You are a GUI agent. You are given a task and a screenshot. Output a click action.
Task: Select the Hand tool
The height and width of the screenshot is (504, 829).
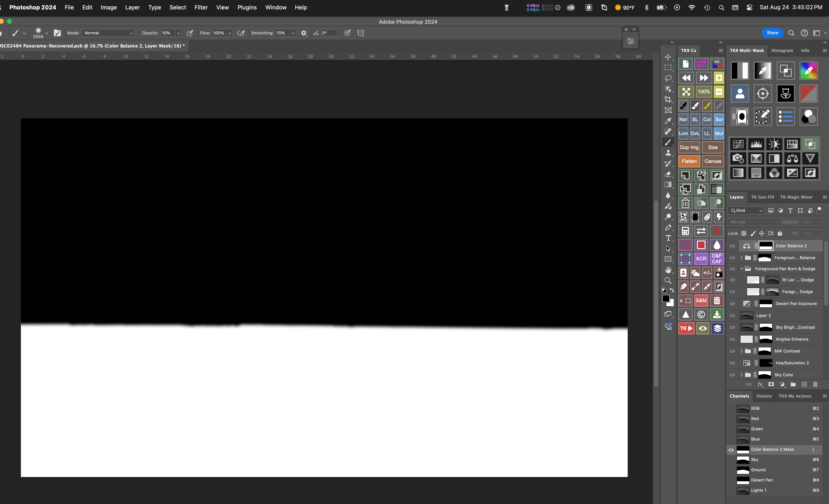[668, 270]
